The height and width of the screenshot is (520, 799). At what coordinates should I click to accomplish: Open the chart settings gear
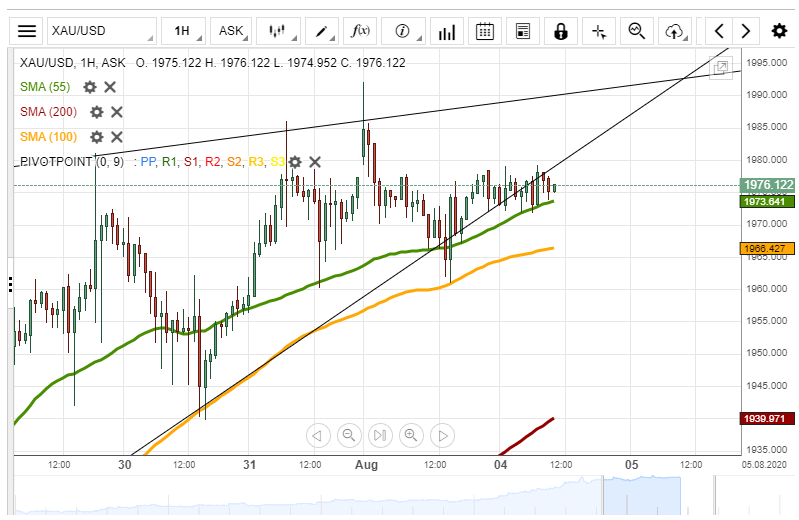[779, 31]
